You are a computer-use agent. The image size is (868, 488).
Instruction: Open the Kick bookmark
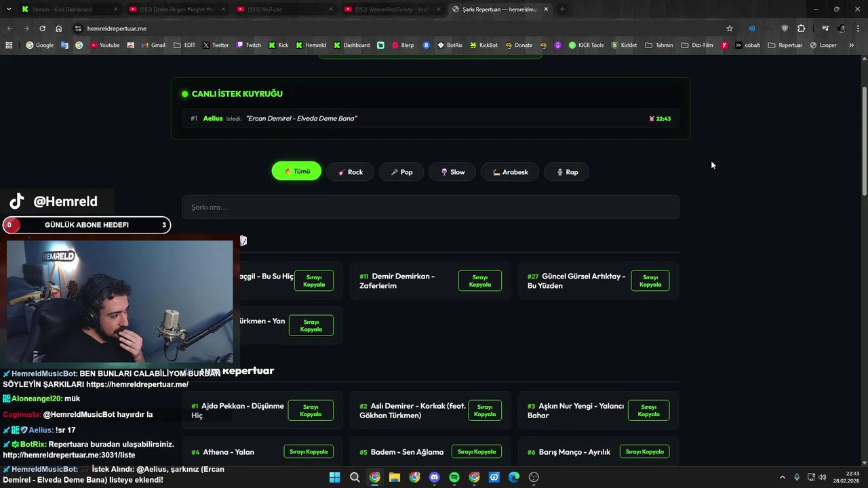point(278,45)
